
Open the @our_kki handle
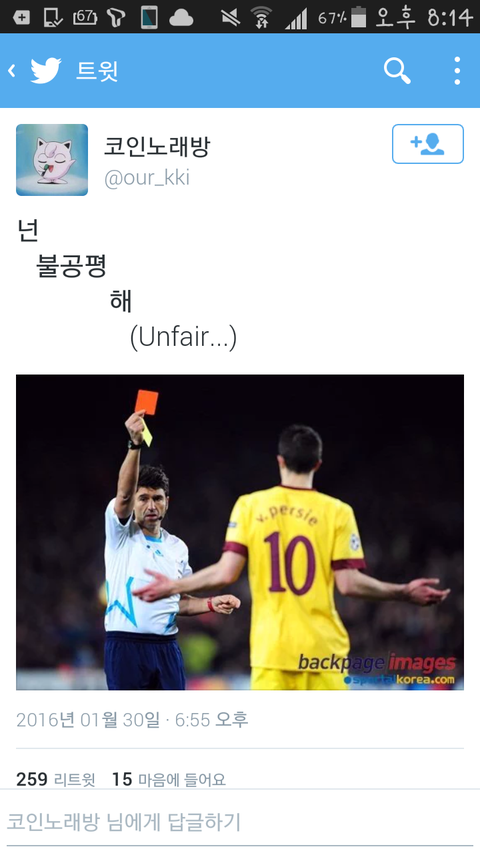tap(147, 178)
